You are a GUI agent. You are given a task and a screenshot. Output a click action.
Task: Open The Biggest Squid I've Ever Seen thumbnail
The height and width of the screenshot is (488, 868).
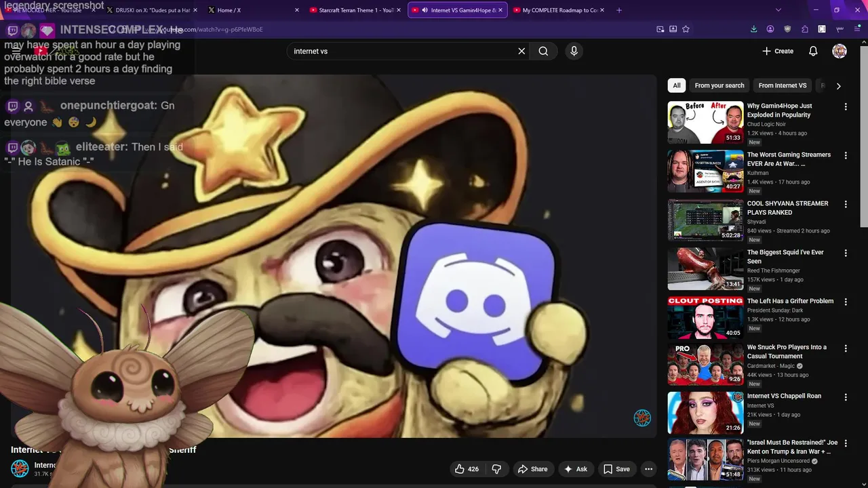click(705, 269)
